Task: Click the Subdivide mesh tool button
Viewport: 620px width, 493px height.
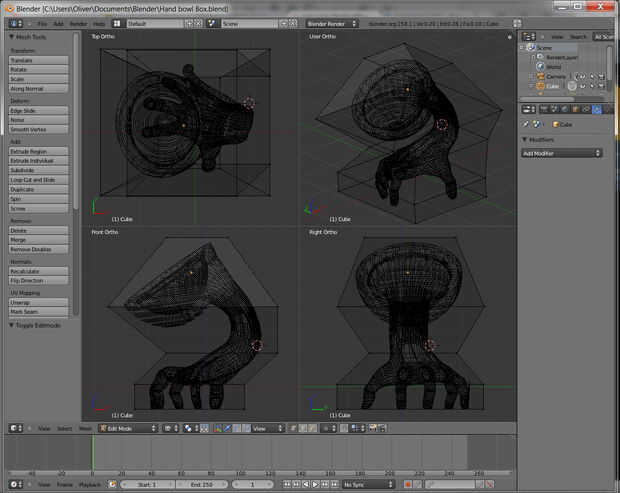Action: pos(39,170)
